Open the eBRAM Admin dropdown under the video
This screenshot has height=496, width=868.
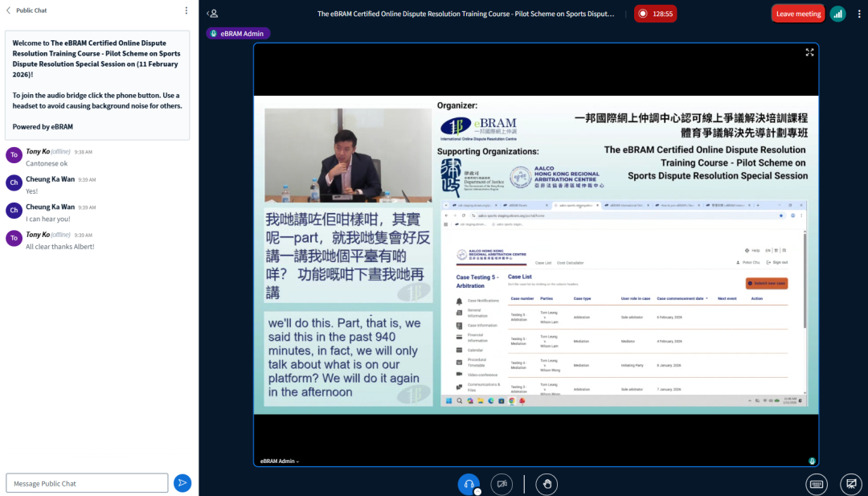coord(280,461)
